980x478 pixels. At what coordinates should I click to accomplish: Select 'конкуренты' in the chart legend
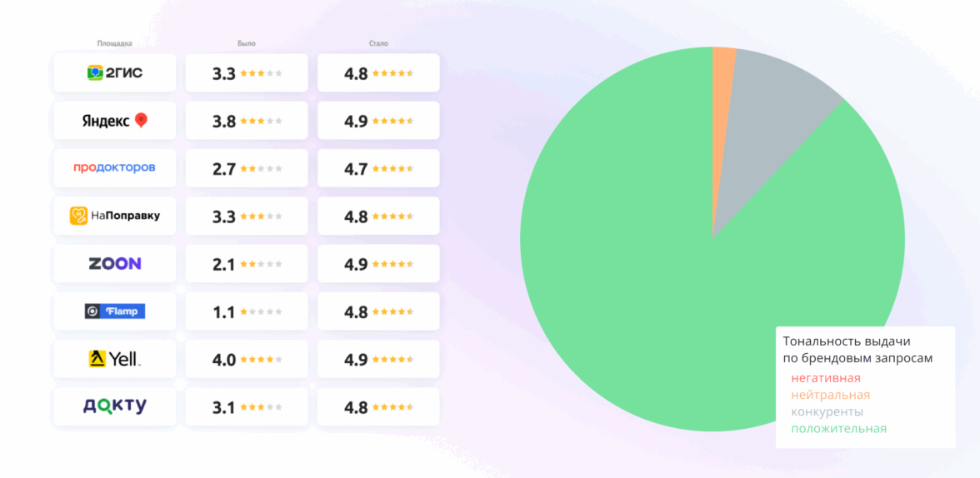(x=827, y=411)
